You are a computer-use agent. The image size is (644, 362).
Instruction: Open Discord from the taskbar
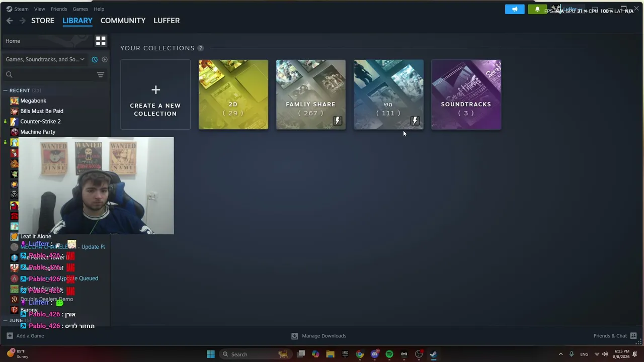point(374,354)
